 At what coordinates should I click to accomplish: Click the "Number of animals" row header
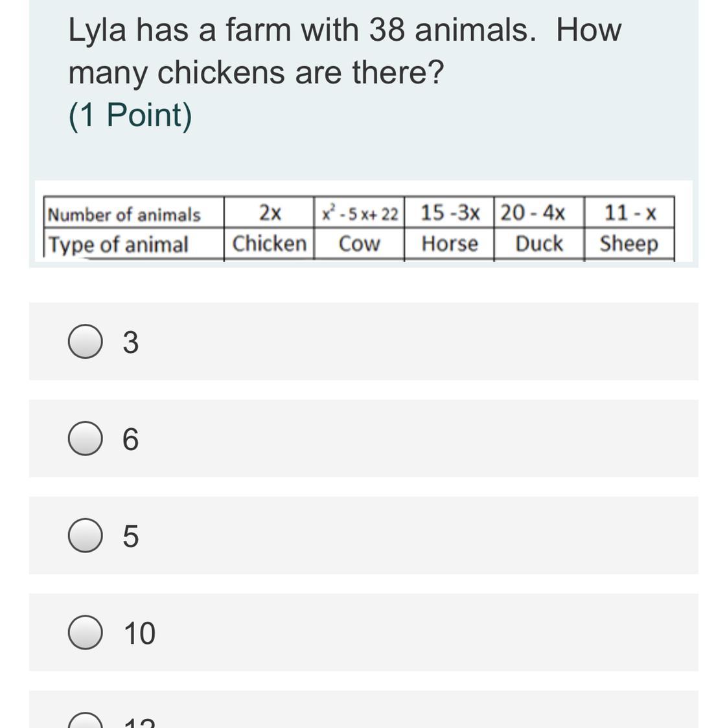(x=124, y=214)
